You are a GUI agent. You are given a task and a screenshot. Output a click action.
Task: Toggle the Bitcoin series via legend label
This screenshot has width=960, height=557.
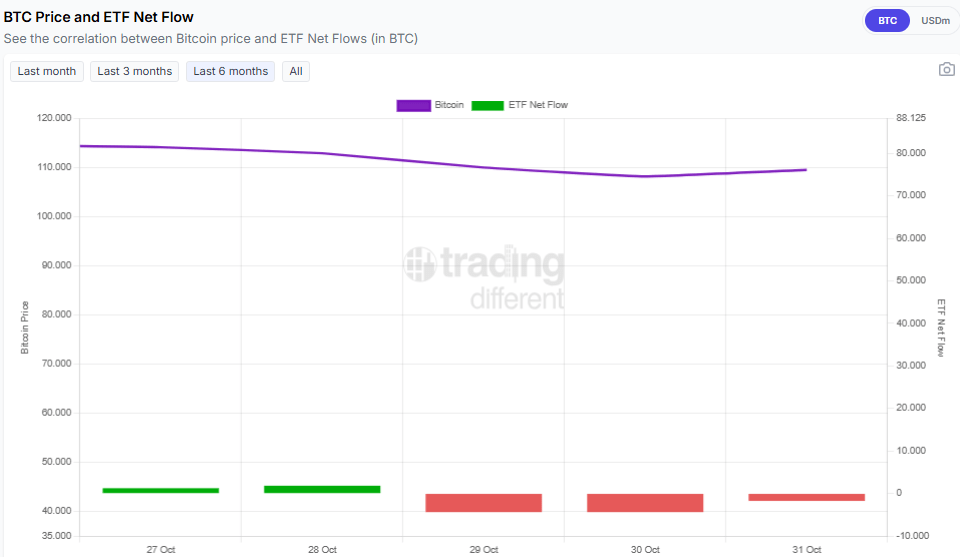point(449,105)
